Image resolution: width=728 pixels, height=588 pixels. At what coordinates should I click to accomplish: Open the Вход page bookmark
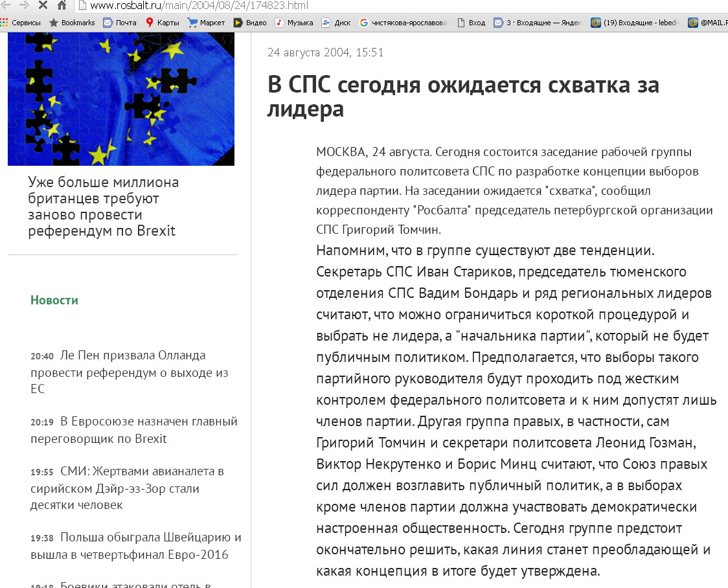tap(472, 22)
